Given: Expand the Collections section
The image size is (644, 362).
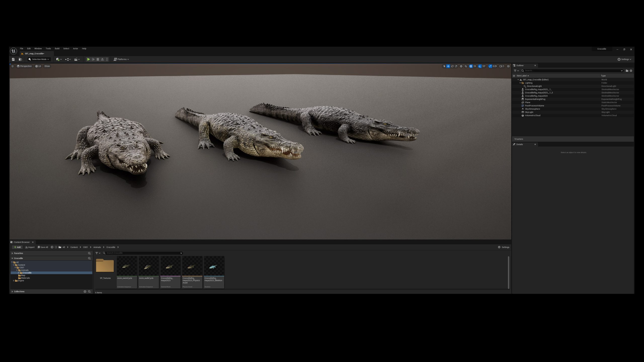Looking at the screenshot, I should 12,291.
